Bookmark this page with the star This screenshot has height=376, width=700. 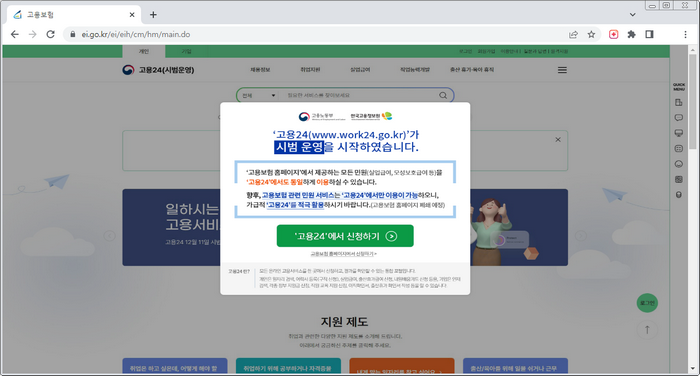point(591,34)
